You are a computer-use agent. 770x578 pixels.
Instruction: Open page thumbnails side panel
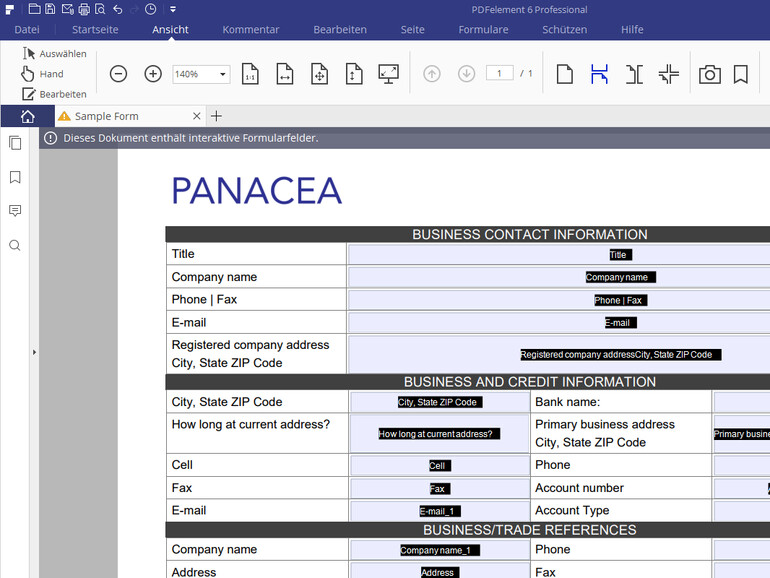pos(15,143)
